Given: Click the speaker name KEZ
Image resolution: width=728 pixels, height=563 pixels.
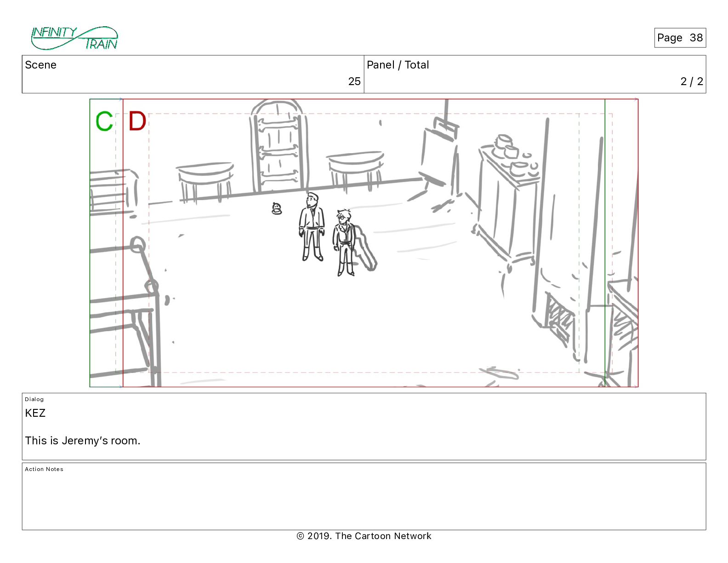Looking at the screenshot, I should 35,413.
